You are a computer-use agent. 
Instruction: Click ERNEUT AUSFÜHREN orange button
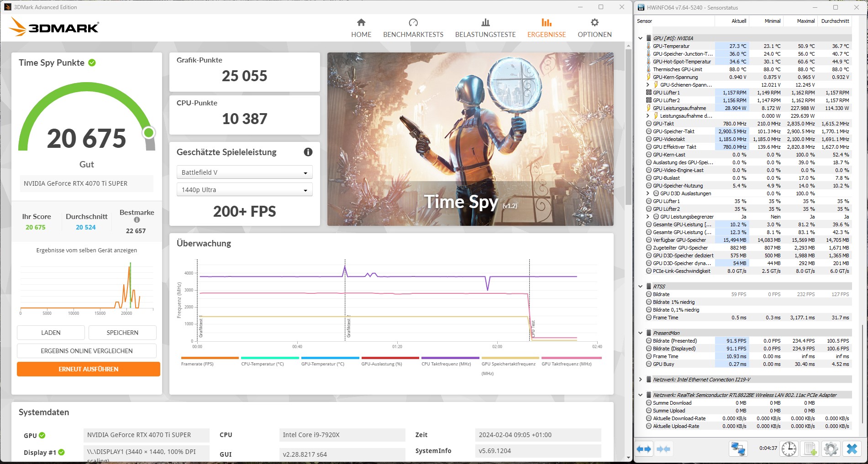(89, 369)
